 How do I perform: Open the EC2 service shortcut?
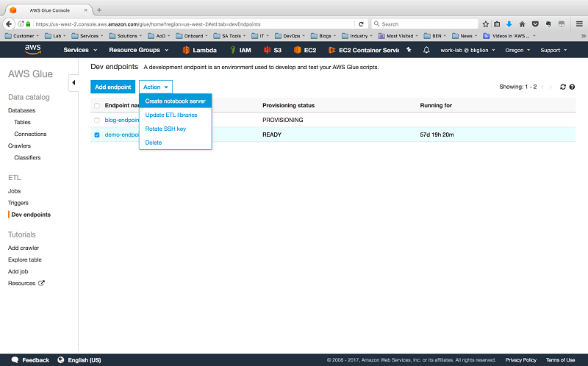pos(305,50)
